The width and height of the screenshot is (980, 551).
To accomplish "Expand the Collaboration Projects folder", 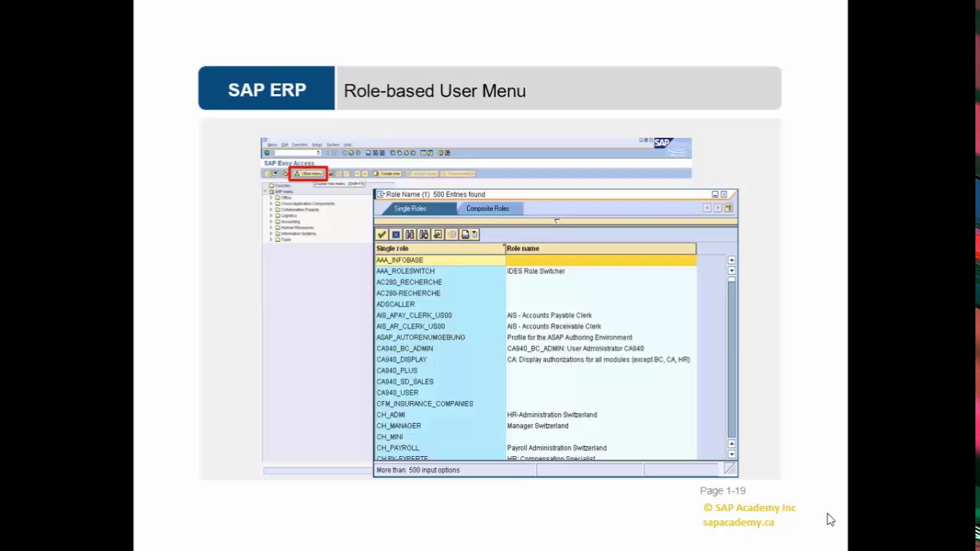I will tap(271, 210).
